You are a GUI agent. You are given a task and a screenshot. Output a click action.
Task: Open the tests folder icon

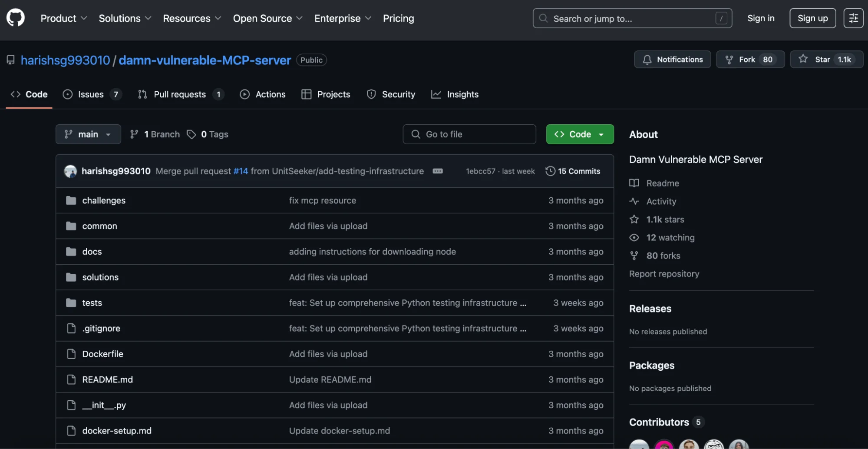[71, 303]
